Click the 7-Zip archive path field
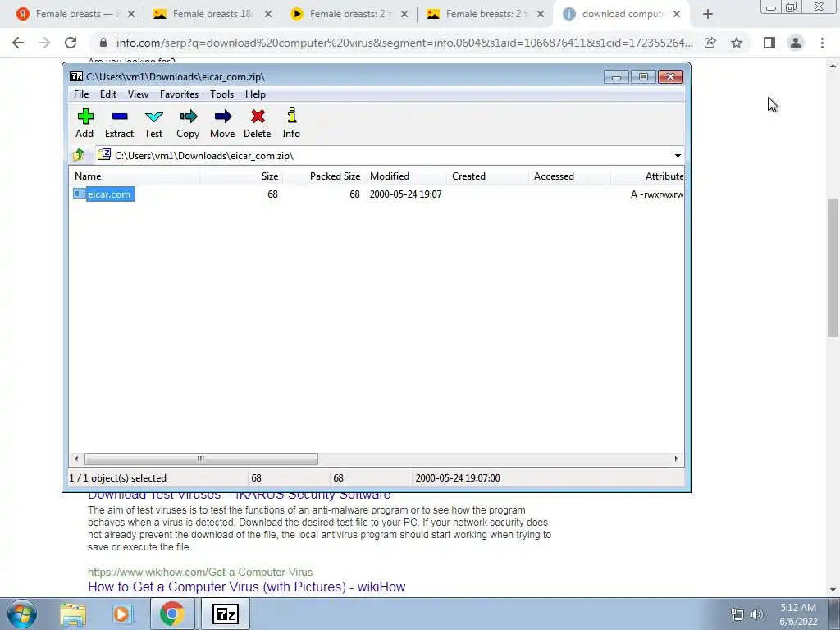Viewport: 840px width, 630px height. (384, 156)
